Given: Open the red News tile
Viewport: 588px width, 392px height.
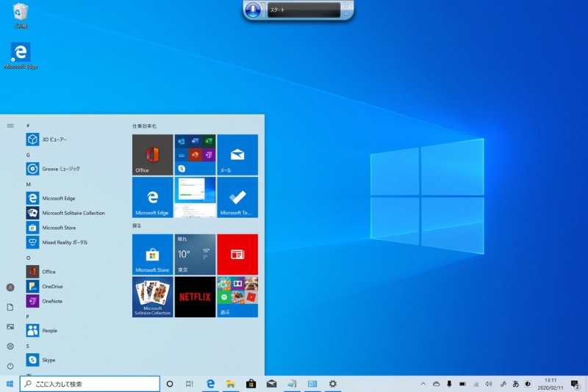Looking at the screenshot, I should 237,254.
